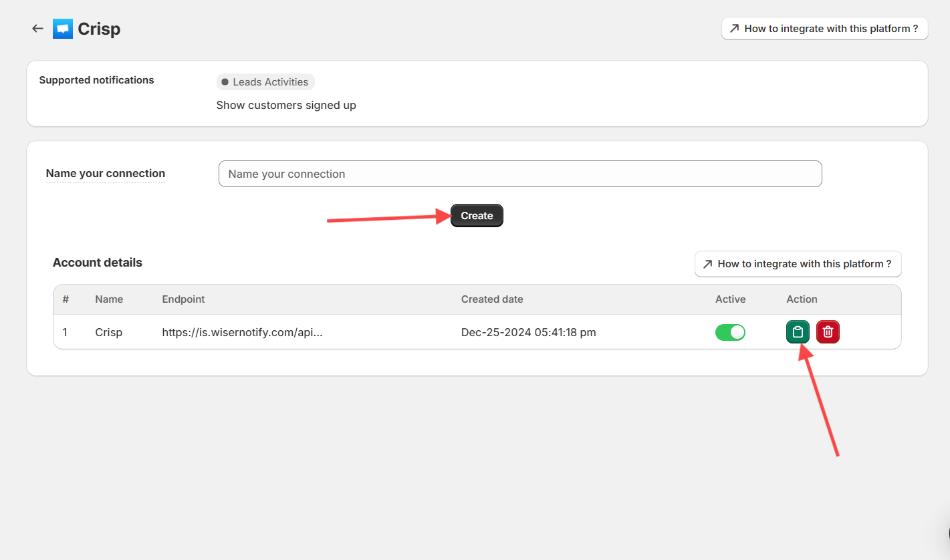The width and height of the screenshot is (950, 560).
Task: Copy the Crisp endpoint with clipboard icon
Action: pos(797,332)
